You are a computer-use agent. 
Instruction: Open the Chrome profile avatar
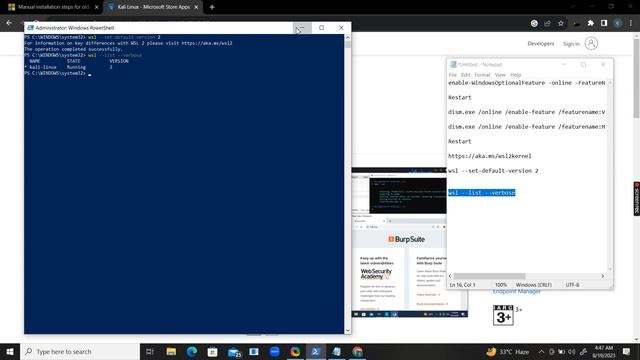coord(618,23)
